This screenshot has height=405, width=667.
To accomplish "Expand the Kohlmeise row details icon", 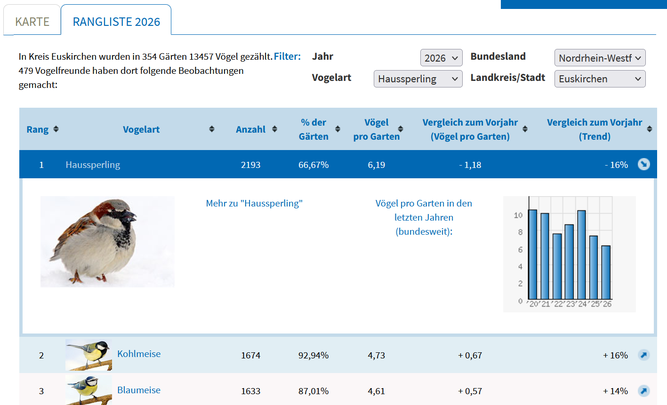I will click(x=643, y=355).
